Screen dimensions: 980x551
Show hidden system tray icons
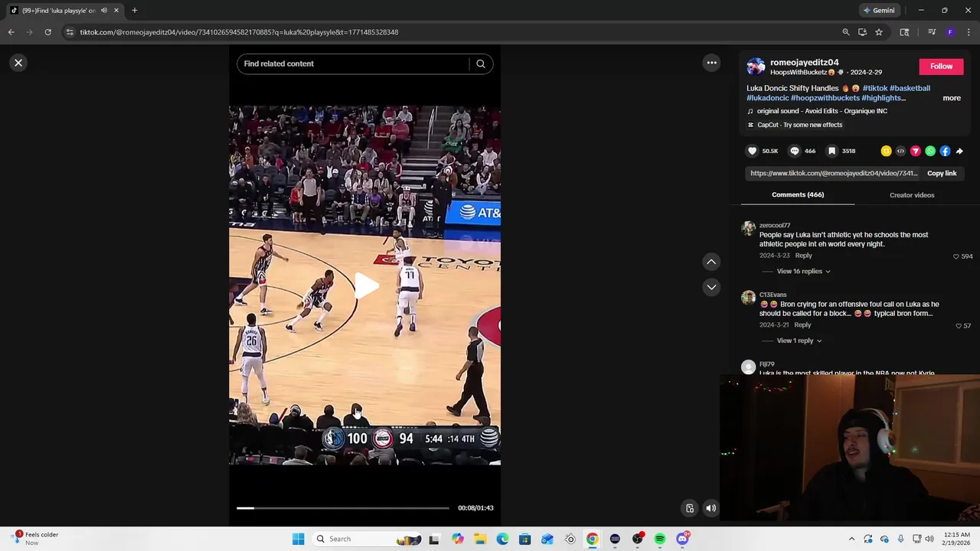851,539
